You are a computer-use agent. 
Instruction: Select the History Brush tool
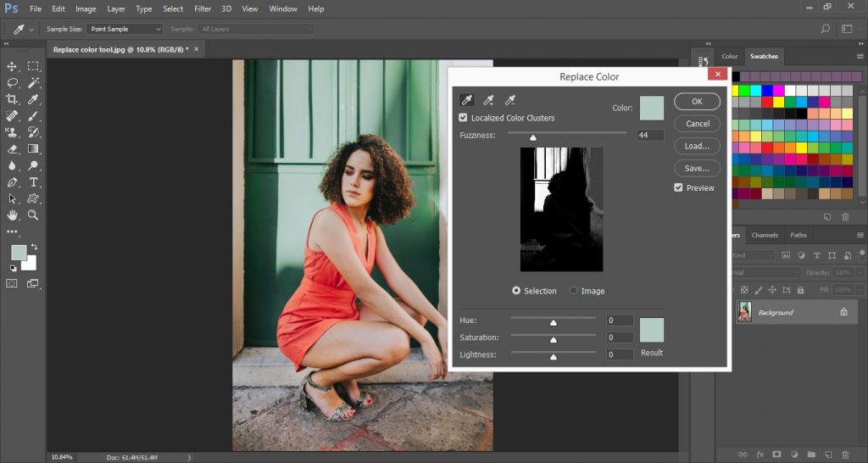point(33,132)
